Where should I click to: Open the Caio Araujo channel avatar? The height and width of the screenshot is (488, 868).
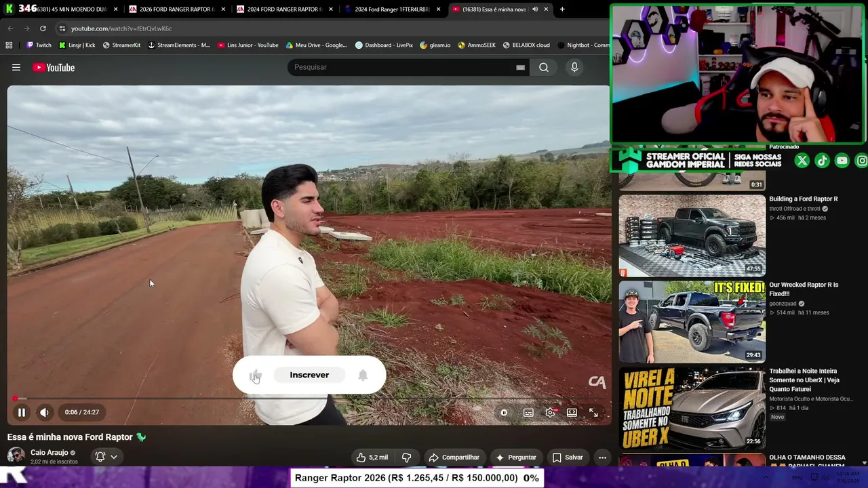coord(16,456)
